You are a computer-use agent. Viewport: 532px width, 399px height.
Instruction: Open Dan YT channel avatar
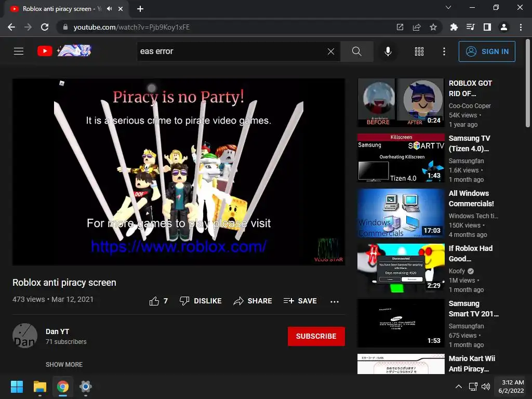(x=25, y=336)
